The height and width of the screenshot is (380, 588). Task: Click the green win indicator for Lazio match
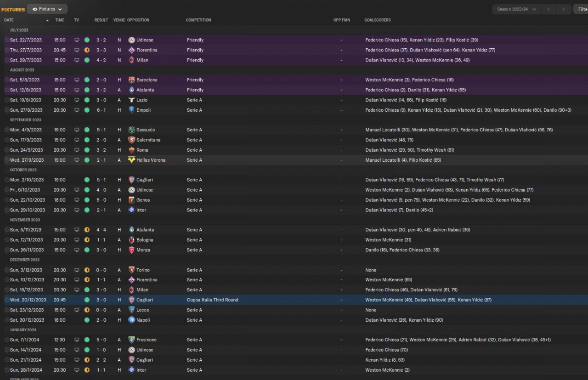pyautogui.click(x=87, y=100)
